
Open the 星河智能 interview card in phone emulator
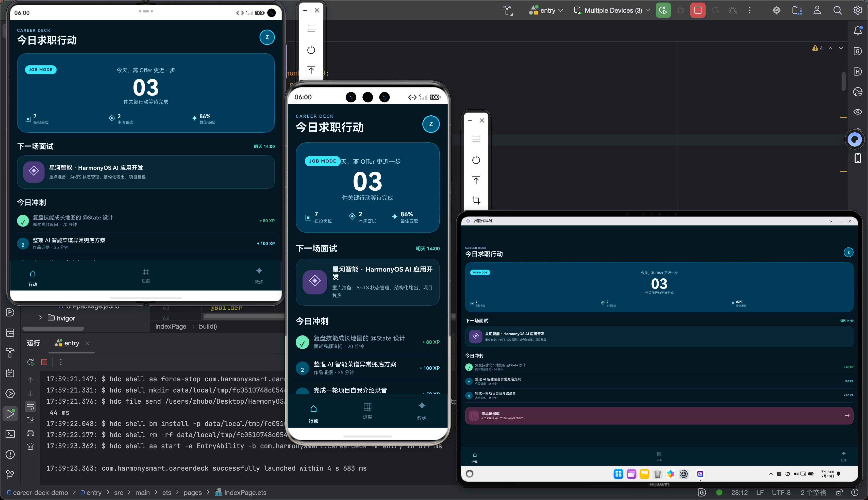pos(368,282)
